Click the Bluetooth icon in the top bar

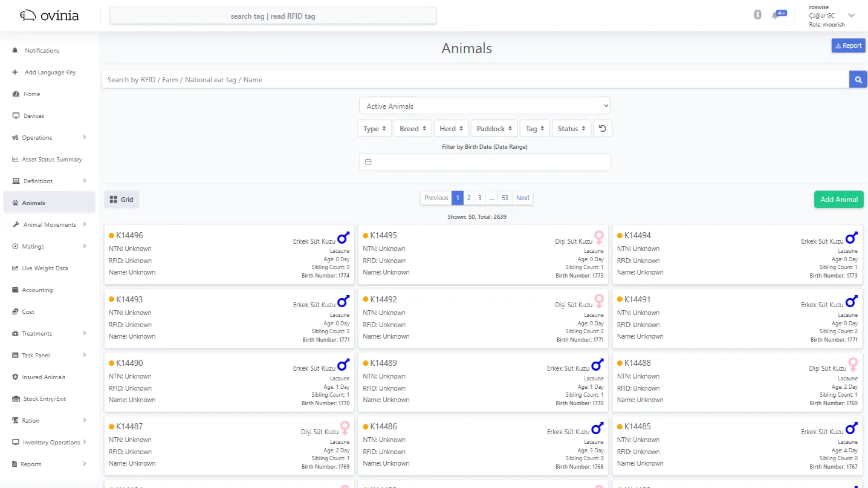click(x=757, y=14)
